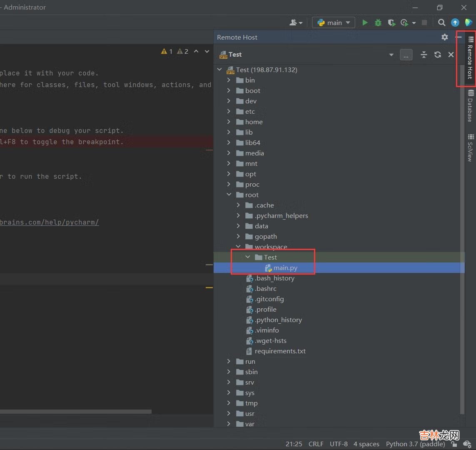Refresh the remote host file tree
The height and width of the screenshot is (450, 476).
click(x=437, y=55)
